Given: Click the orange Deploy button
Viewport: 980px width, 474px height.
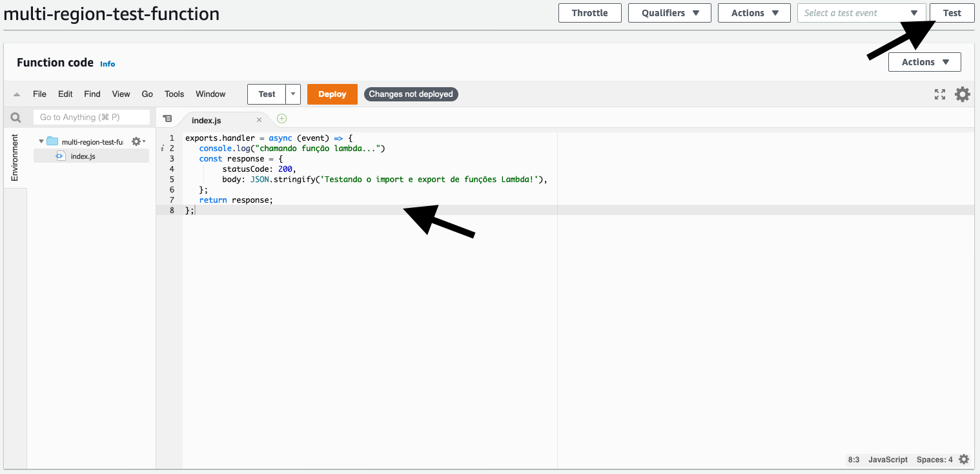Looking at the screenshot, I should click(332, 94).
